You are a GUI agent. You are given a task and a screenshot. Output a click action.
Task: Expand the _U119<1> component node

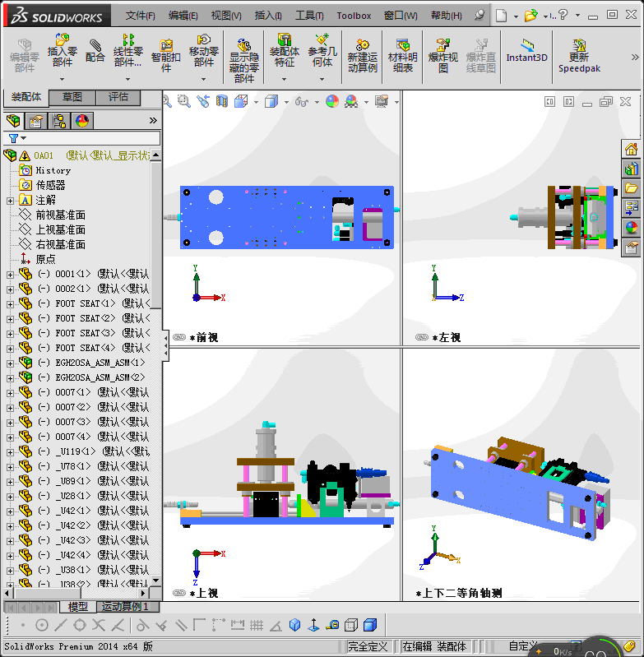coord(10,452)
